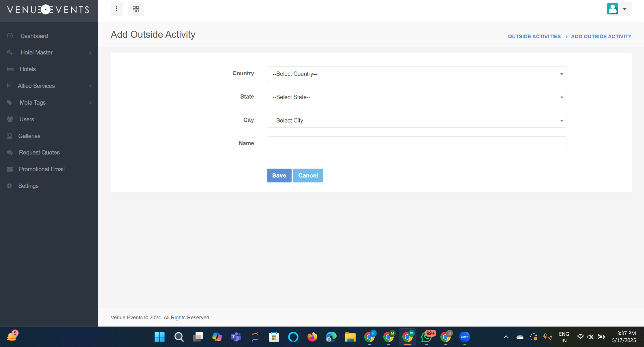Open the Select State dropdown

[x=416, y=97]
